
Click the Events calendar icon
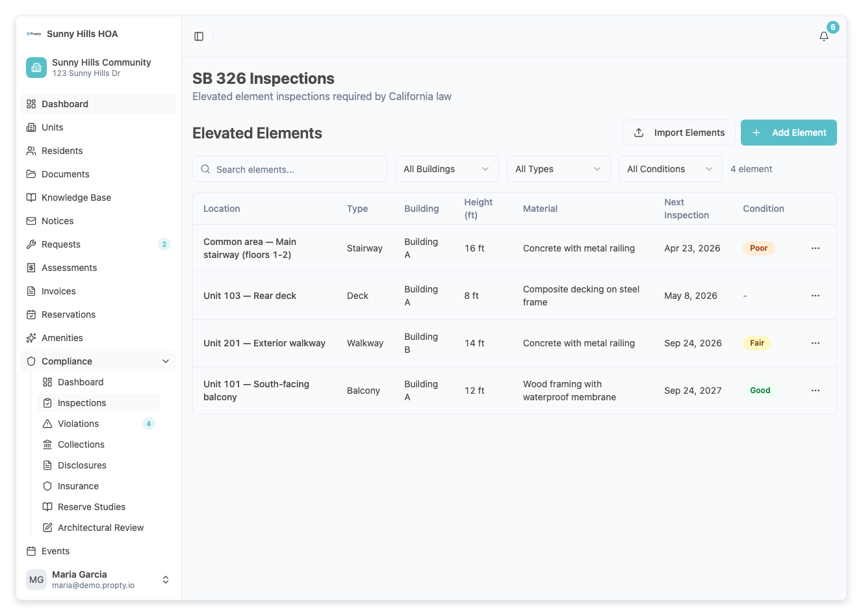[31, 551]
